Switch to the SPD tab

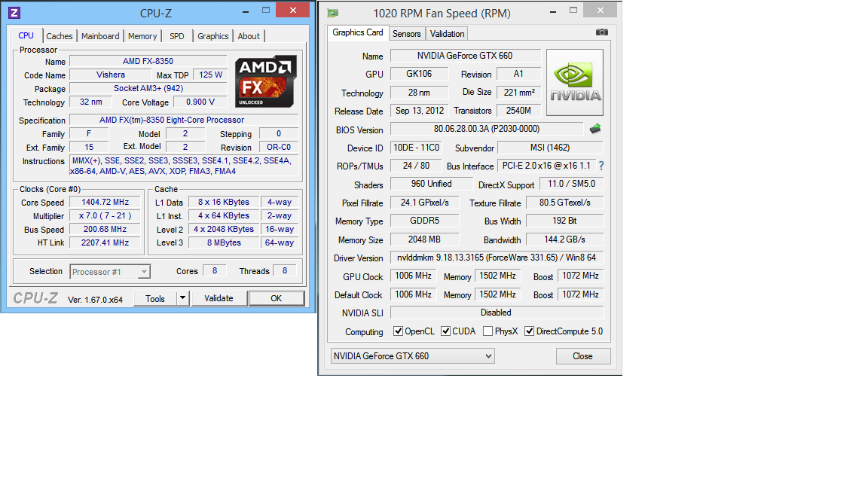click(x=177, y=36)
